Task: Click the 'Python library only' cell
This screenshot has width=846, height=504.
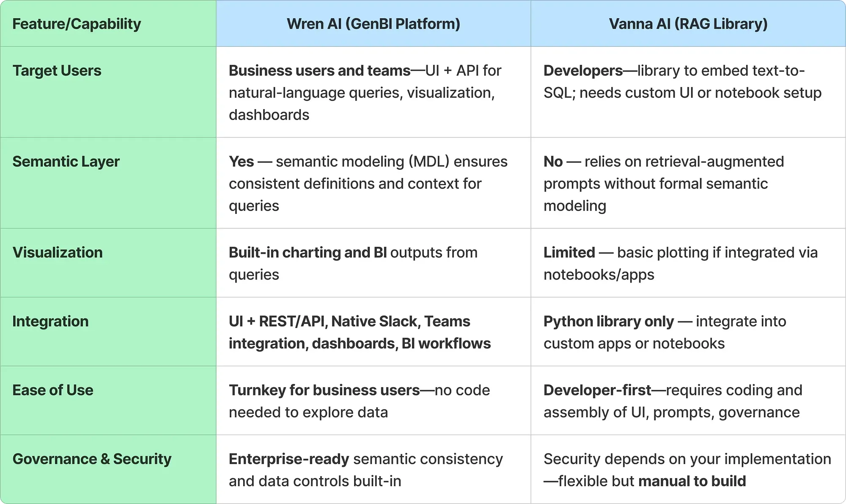Action: coord(664,332)
